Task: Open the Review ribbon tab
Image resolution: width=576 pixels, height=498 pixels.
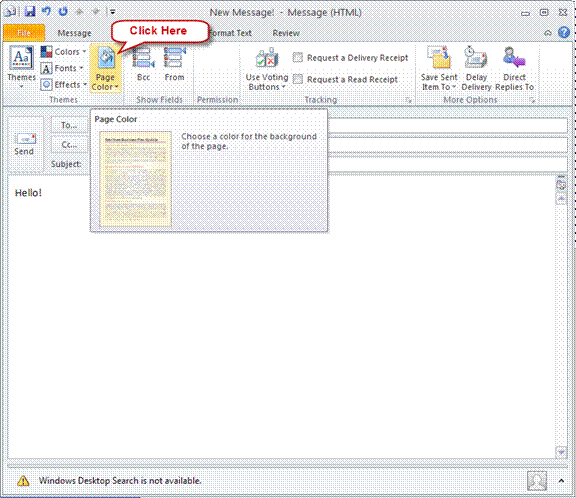Action: coord(286,33)
